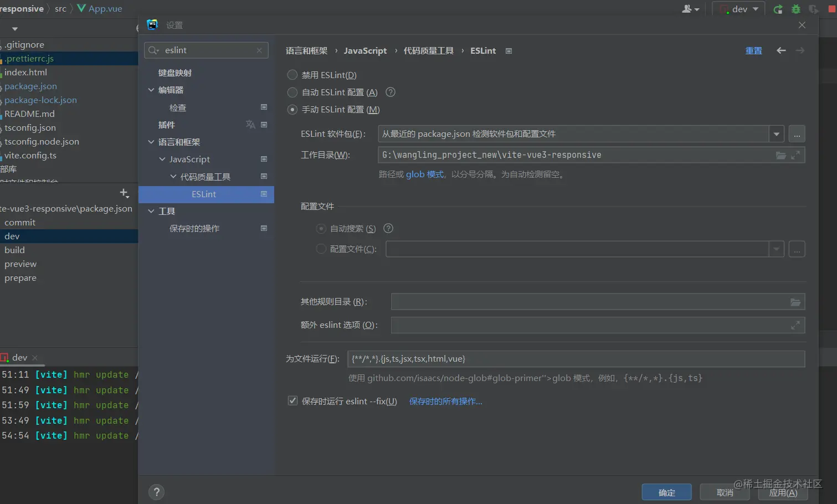
Task: Click project icon after ESLint breadcrumb
Action: click(x=509, y=51)
